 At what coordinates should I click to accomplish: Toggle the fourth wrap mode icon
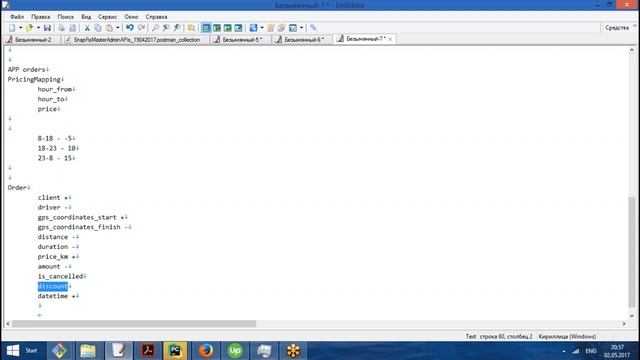(238, 28)
